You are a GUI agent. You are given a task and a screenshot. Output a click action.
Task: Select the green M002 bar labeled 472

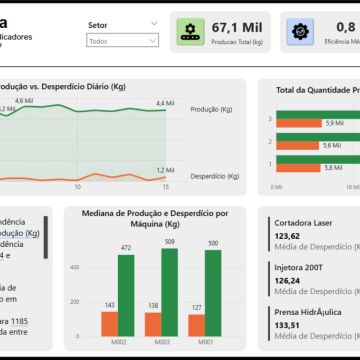pyautogui.click(x=126, y=295)
